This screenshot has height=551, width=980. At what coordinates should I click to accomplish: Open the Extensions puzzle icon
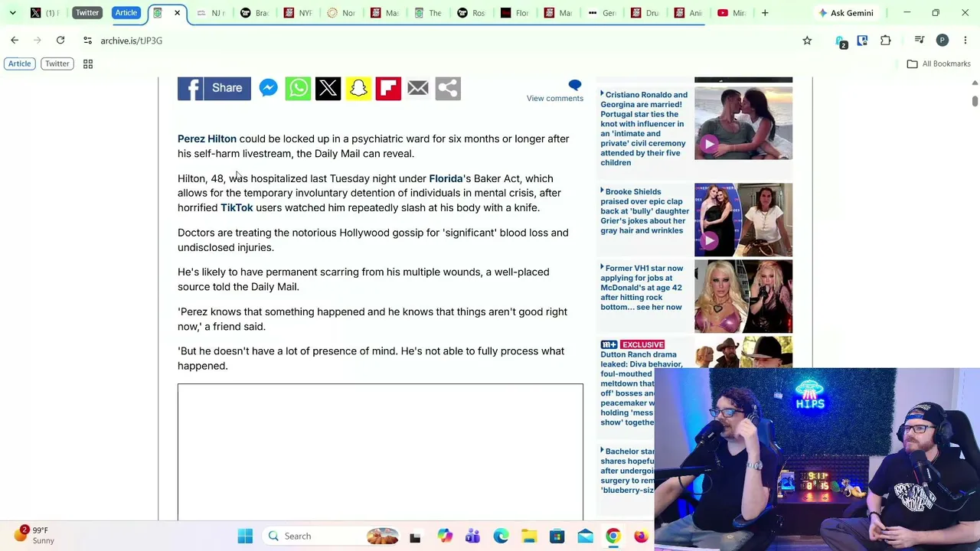click(x=886, y=41)
